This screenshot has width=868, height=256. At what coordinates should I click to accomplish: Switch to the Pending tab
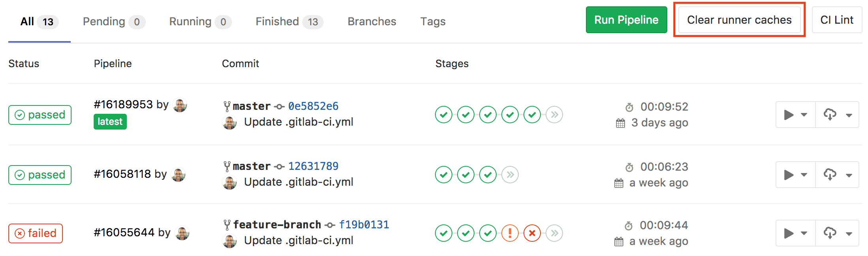coord(113,22)
